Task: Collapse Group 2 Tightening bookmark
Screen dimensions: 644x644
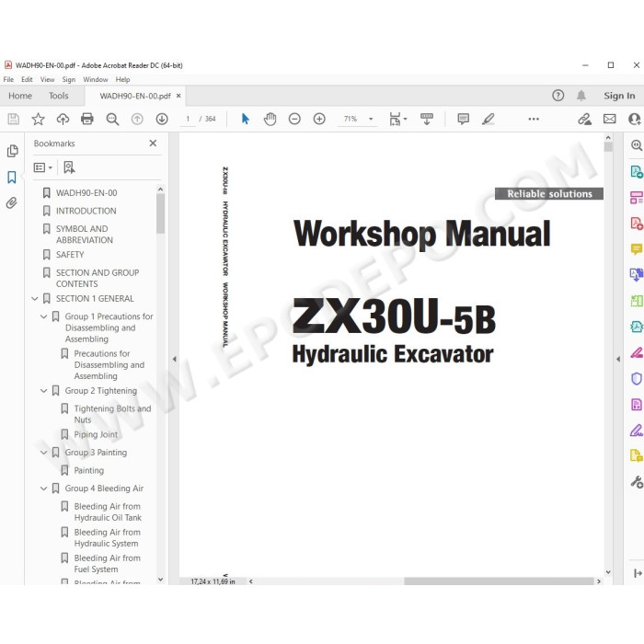Action: 43,391
